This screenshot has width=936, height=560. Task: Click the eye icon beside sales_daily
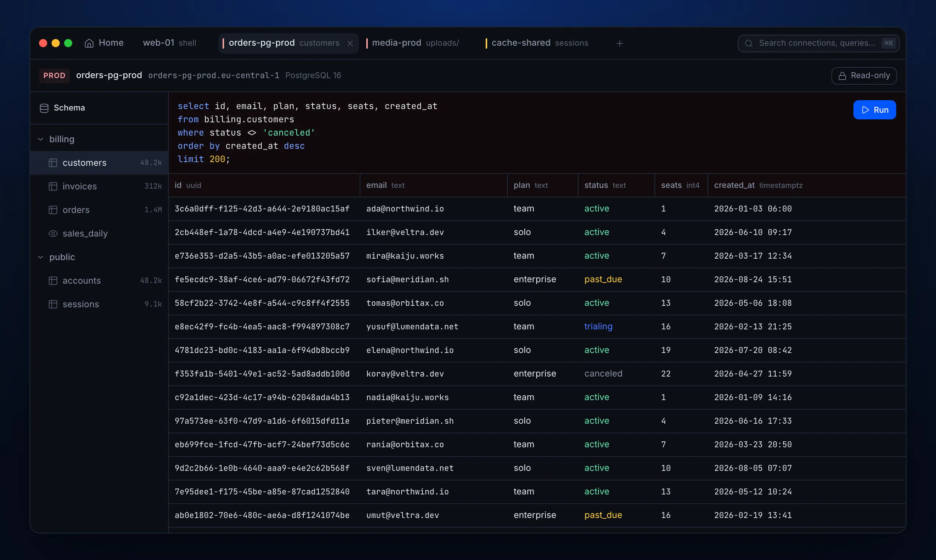pos(53,234)
